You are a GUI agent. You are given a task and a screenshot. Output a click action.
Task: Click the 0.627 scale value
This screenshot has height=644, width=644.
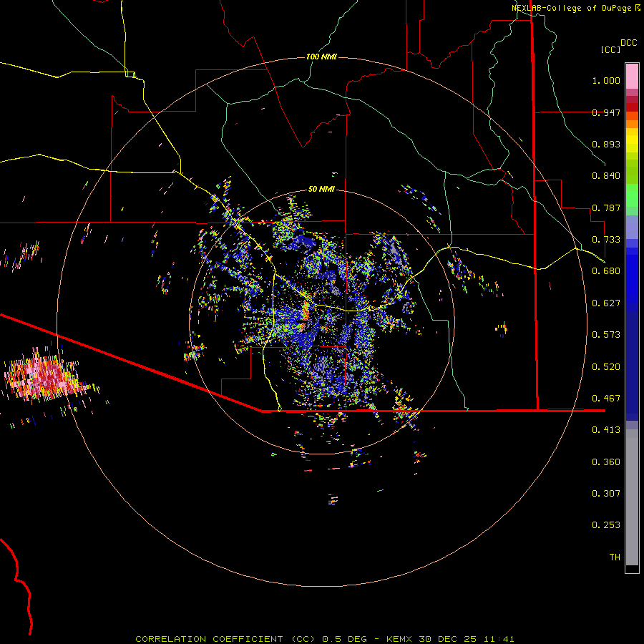point(606,303)
